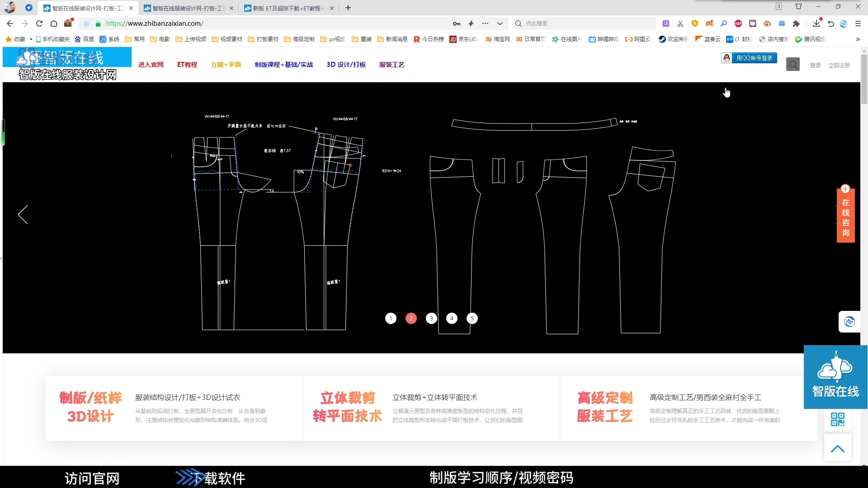Screen dimensions: 868x488
Task: Open the 制版/纸样 3D设计 course card
Action: 174,408
